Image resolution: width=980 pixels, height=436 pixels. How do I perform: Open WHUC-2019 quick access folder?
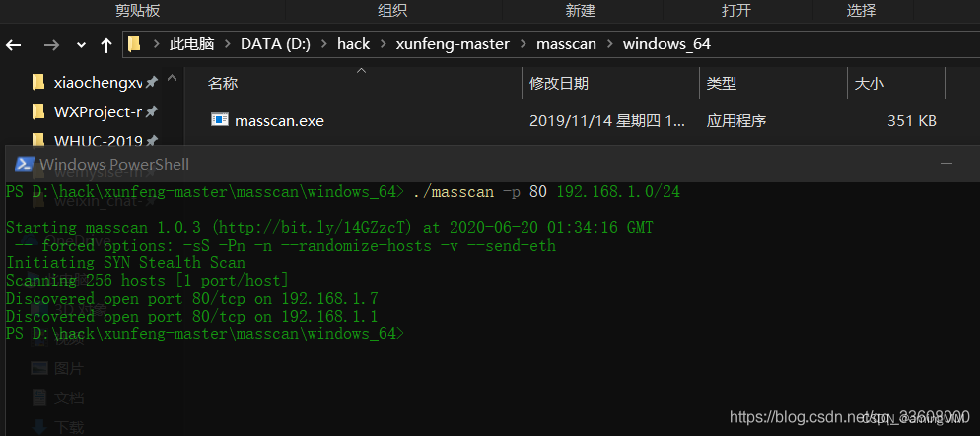point(99,141)
